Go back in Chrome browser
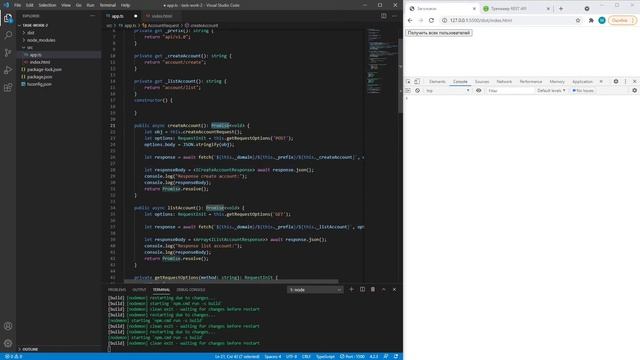Screen dimensions: 640x360 410,20
